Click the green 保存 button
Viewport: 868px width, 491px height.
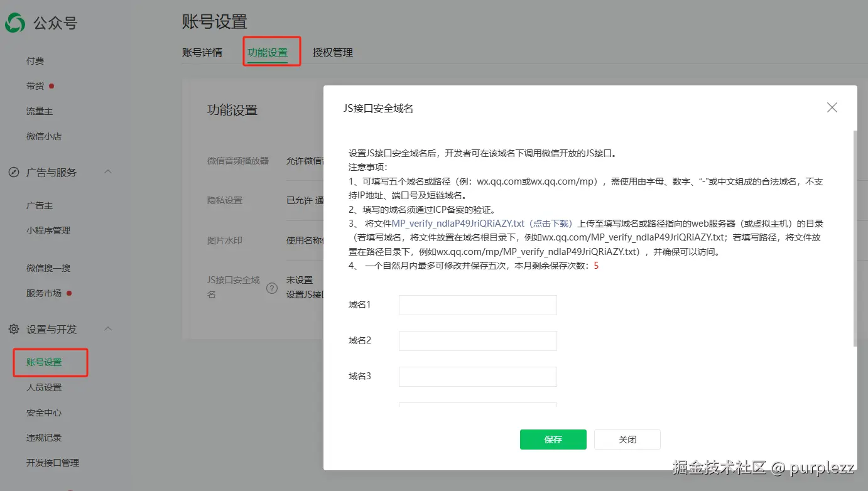point(553,440)
